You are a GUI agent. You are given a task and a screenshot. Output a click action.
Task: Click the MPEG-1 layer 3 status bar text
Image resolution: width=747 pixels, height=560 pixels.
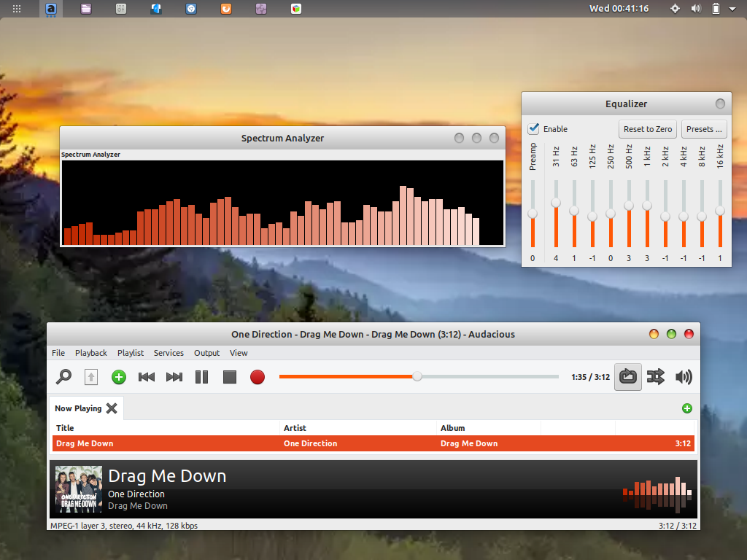[x=124, y=526]
